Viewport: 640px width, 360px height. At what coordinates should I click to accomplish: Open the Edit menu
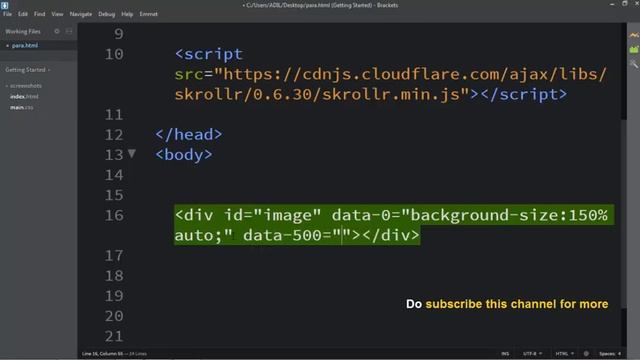coord(22,14)
